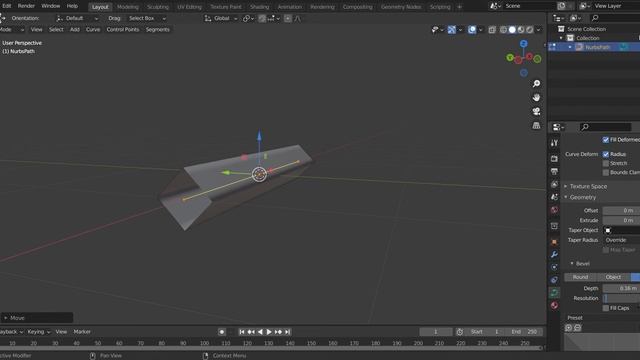Image resolution: width=640 pixels, height=360 pixels.
Task: Open the Material properties tab
Action: (554, 305)
